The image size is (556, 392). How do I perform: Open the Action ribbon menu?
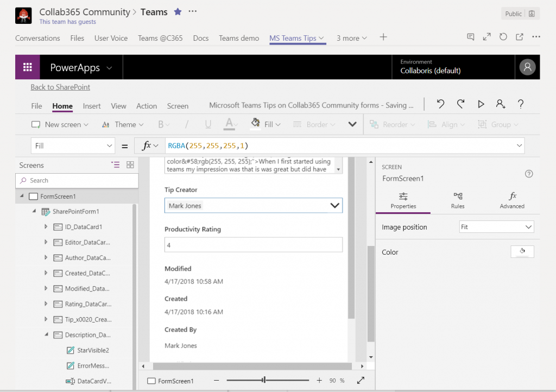(147, 106)
